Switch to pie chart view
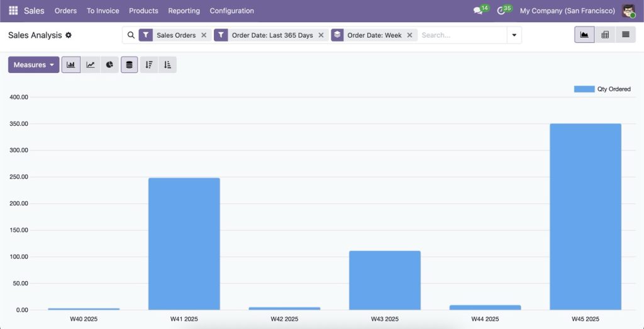The width and height of the screenshot is (644, 329). 109,65
